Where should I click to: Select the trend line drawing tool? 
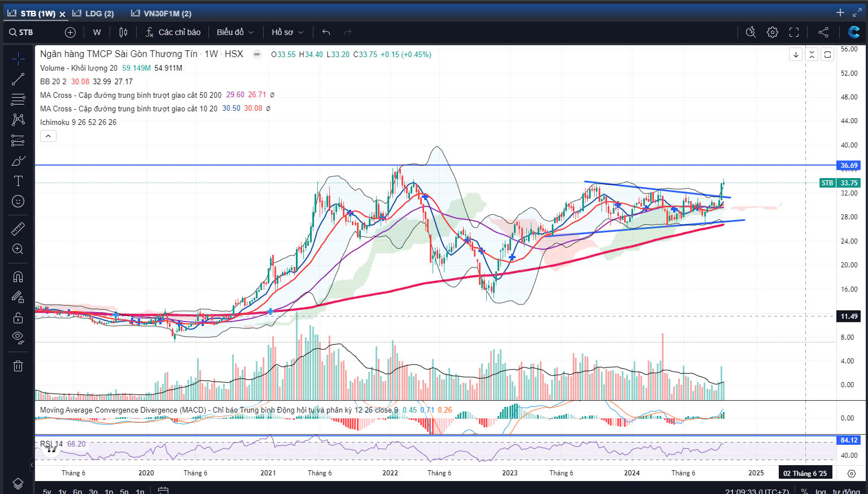(x=18, y=79)
